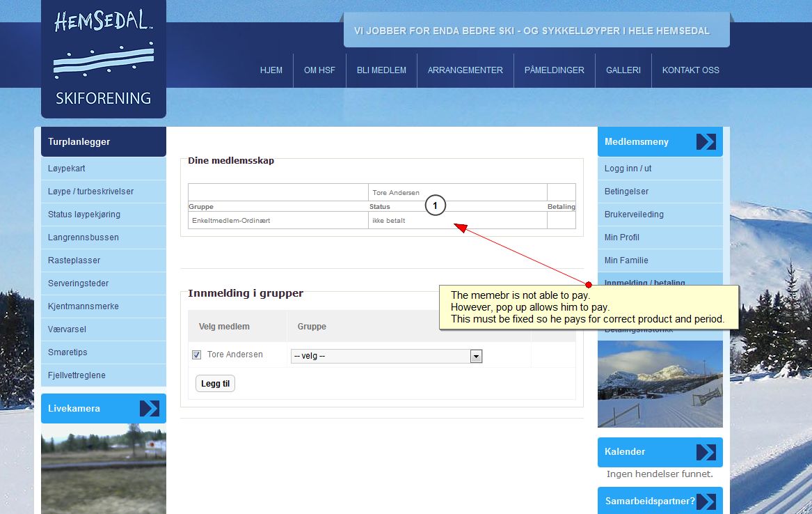Image resolution: width=812 pixels, height=514 pixels.
Task: Click the Betaling column header
Action: point(562,206)
